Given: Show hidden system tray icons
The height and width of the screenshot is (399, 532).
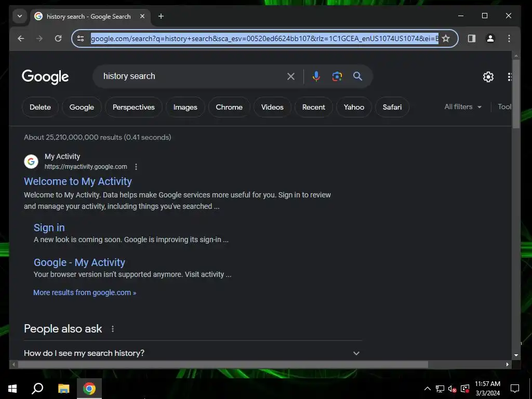Looking at the screenshot, I should 428,389.
